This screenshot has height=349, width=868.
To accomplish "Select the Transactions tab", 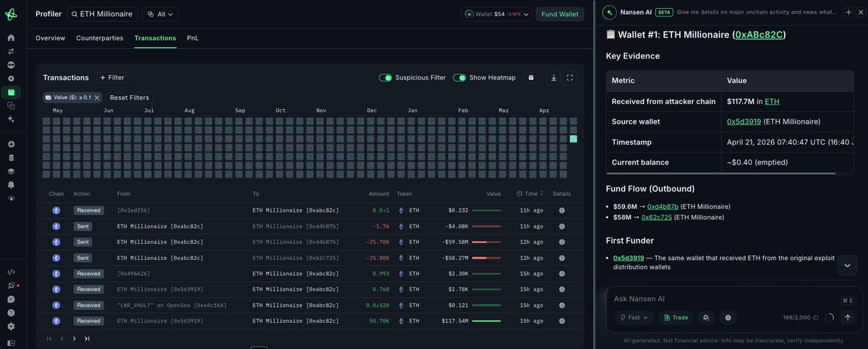I will tap(155, 38).
